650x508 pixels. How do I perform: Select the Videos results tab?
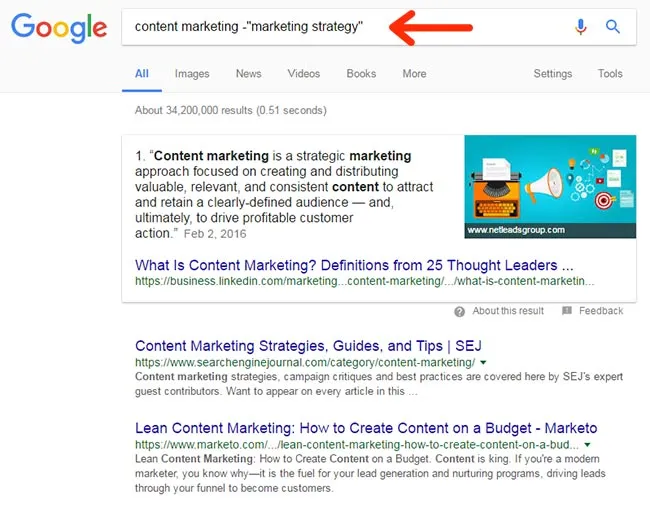tap(304, 74)
